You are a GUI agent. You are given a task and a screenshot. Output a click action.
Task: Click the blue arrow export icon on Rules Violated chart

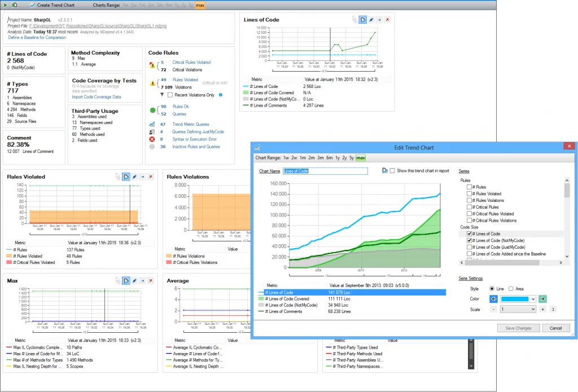pos(142,177)
